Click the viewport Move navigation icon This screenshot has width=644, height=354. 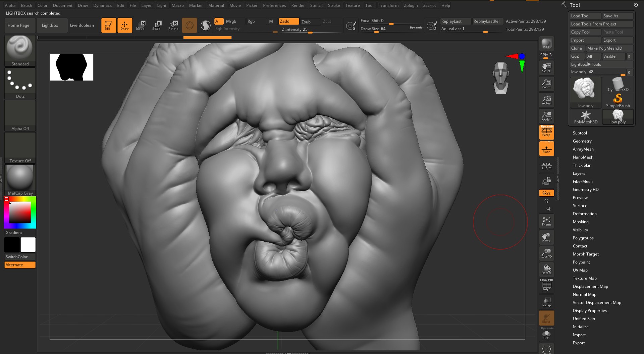[x=546, y=237]
